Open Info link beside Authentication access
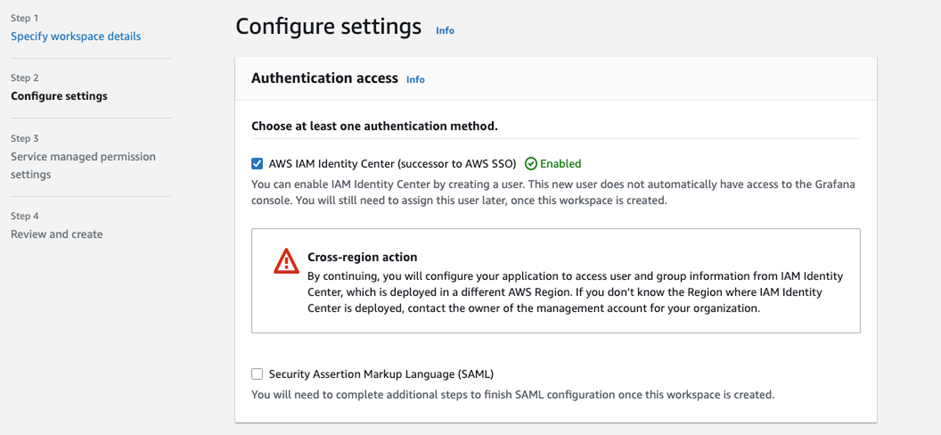This screenshot has width=941, height=435. point(415,79)
